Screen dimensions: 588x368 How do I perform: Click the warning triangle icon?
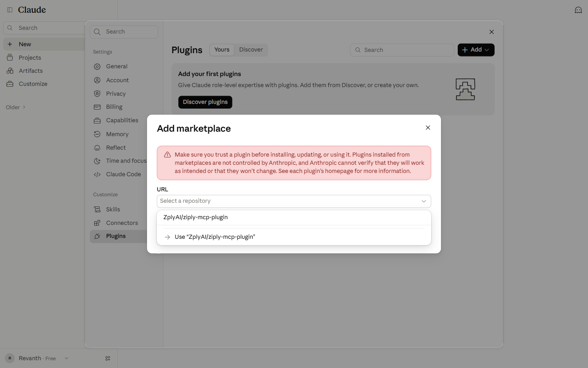167,155
